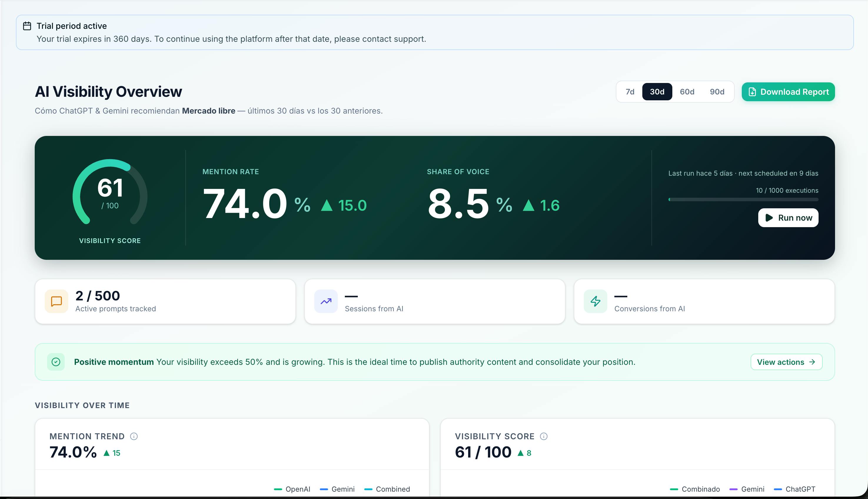Click the '1.6' share of voice change
Screen dimensions: 868x499
coord(541,205)
